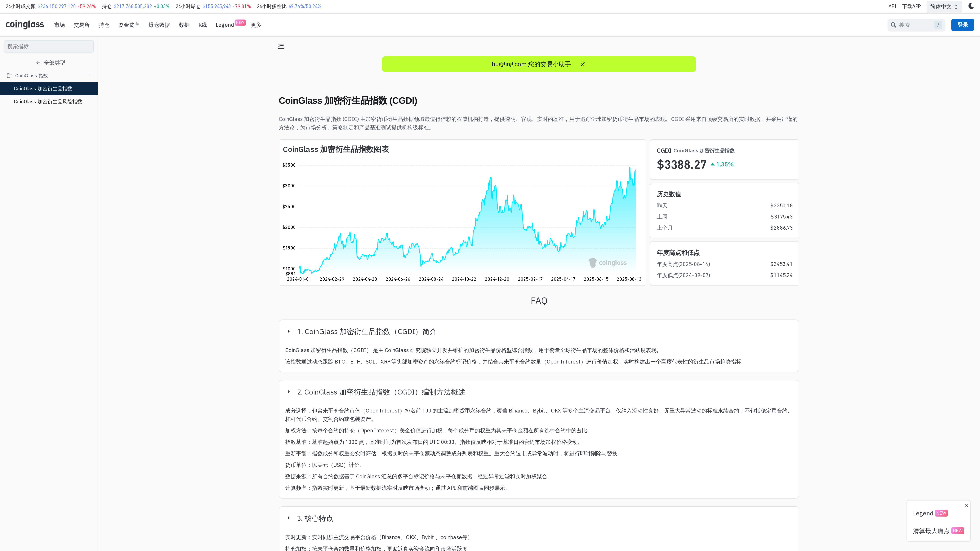The image size is (980, 551).
Task: Open the 资金费率 menu
Action: [x=129, y=25]
